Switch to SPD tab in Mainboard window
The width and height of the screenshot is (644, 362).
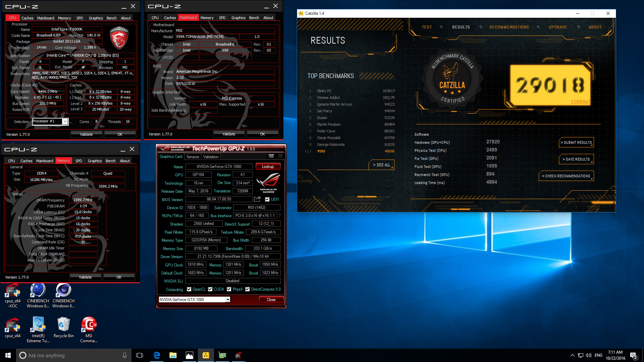(222, 18)
